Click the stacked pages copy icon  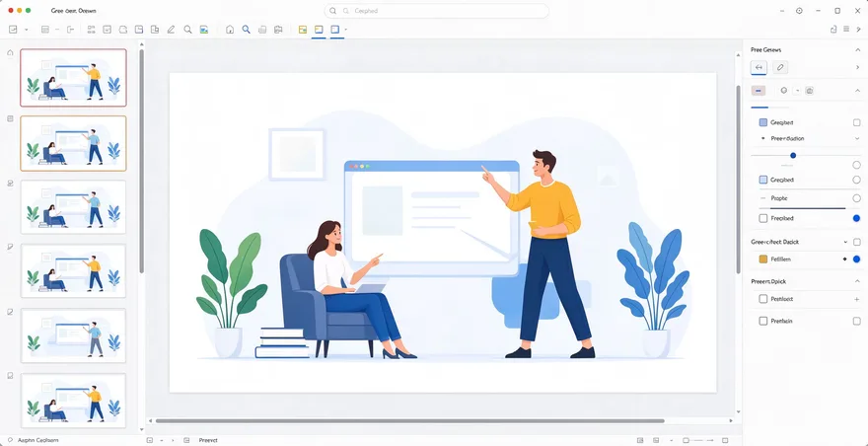pyautogui.click(x=262, y=30)
